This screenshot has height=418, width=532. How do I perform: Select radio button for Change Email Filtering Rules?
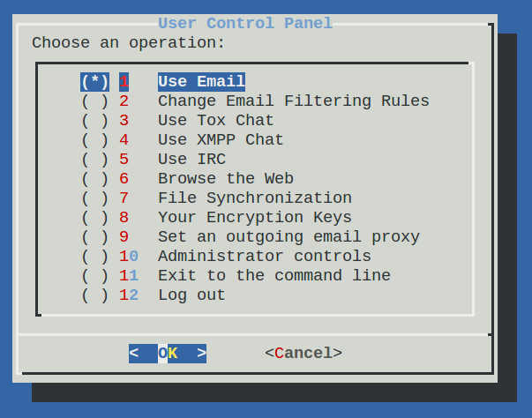click(x=94, y=101)
